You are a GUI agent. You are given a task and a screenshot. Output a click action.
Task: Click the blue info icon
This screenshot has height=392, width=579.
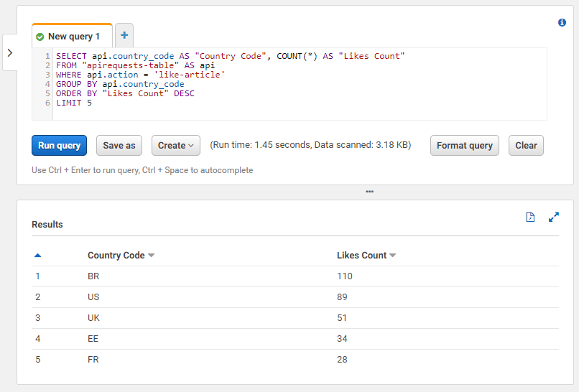[562, 22]
